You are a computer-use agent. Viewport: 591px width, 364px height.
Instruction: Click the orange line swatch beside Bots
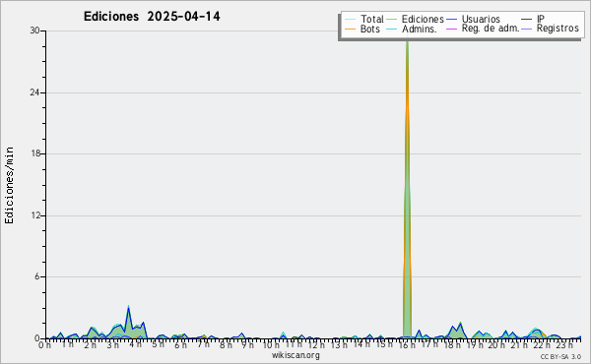tap(350, 29)
